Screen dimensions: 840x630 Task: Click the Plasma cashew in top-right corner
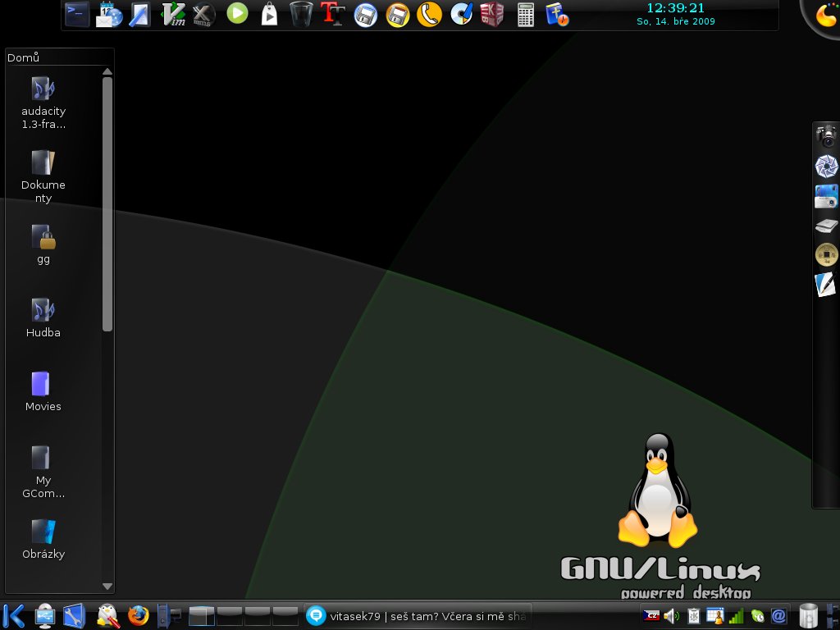(824, 15)
